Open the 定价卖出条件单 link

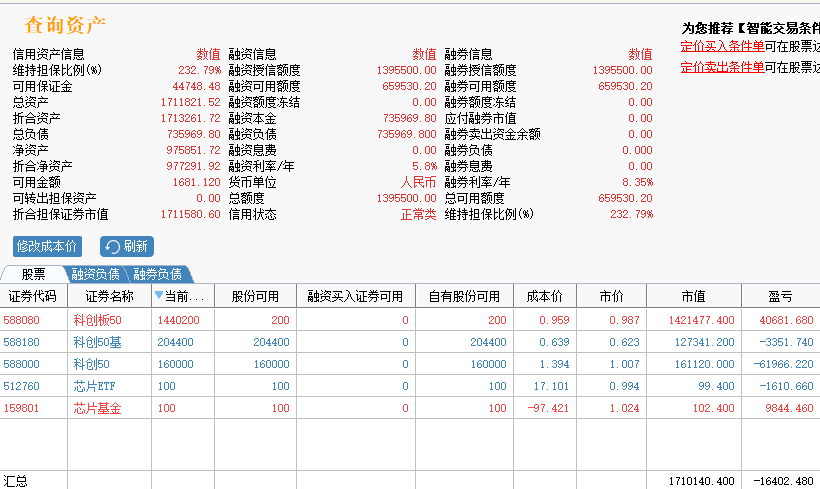722,67
